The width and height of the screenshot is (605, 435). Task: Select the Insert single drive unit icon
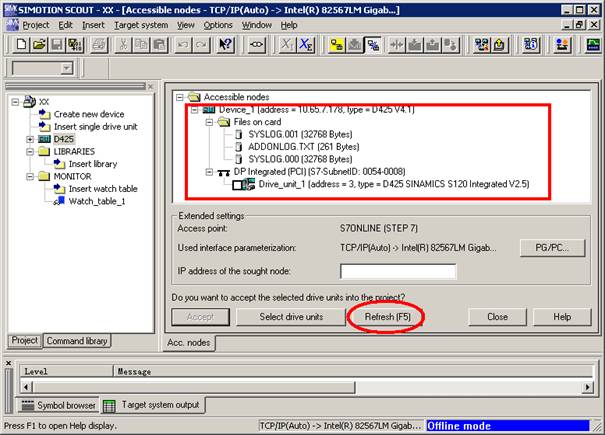tap(44, 126)
